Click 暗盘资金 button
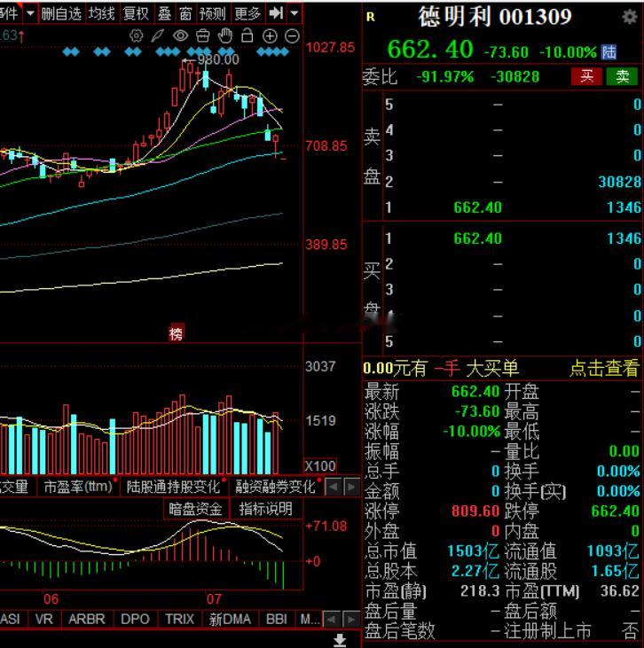Screen dimensions: 644x648 coord(195,509)
